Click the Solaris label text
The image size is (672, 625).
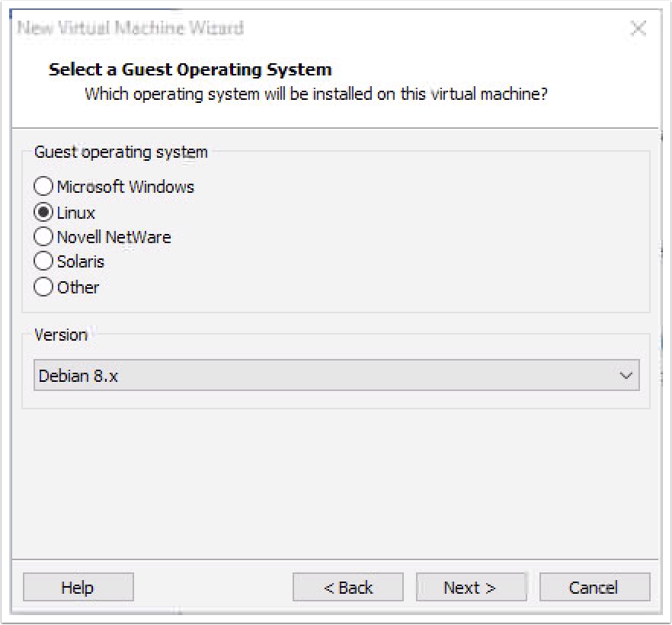point(81,261)
